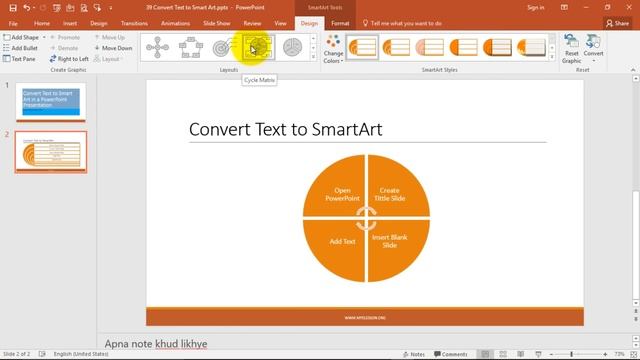640x360 pixels.
Task: Select the segmented pie layout thumbnail
Action: pos(292,47)
